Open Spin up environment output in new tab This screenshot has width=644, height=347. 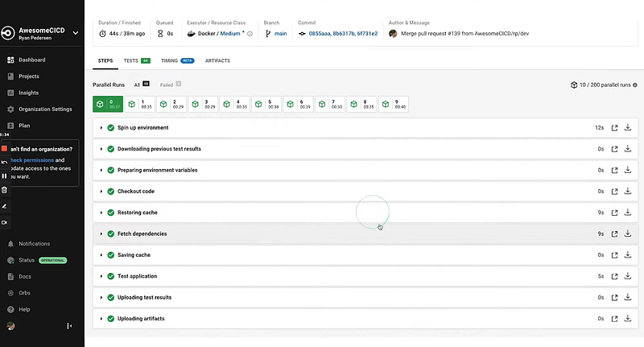pyautogui.click(x=614, y=128)
